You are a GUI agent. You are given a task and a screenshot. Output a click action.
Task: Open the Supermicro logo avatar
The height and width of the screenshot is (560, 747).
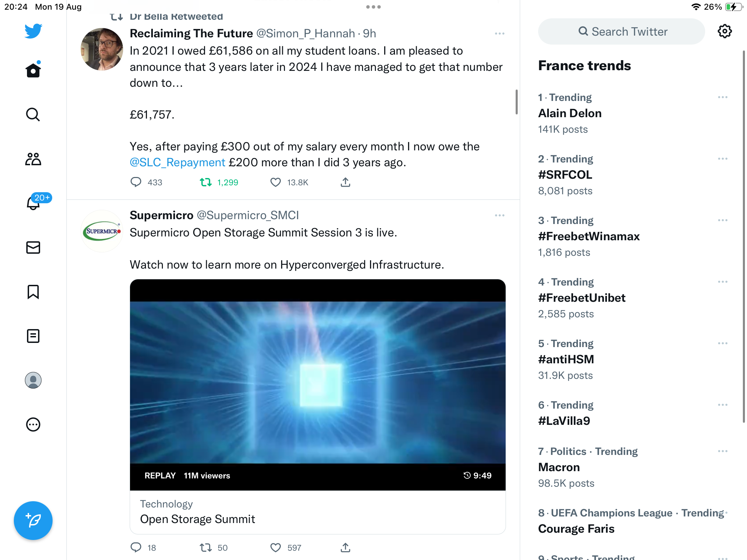pos(102,231)
